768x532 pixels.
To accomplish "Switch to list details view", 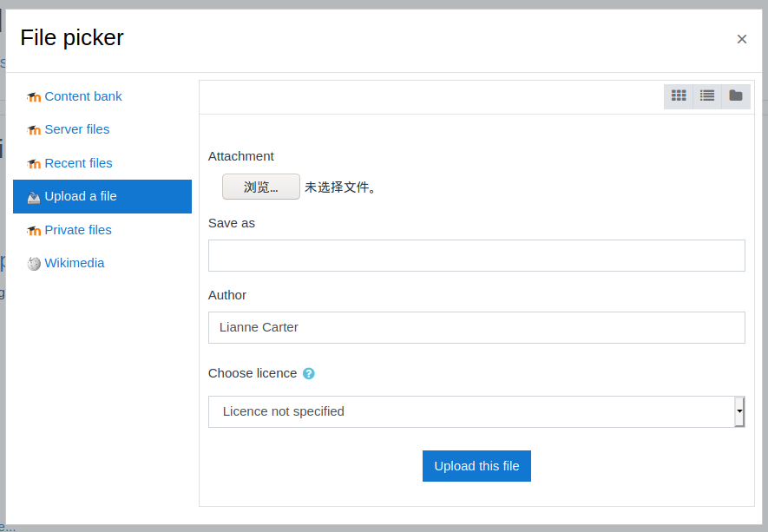I will [706, 96].
